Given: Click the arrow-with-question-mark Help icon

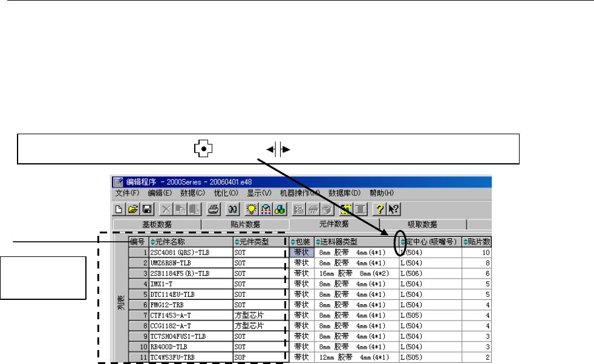Looking at the screenshot, I should [393, 209].
